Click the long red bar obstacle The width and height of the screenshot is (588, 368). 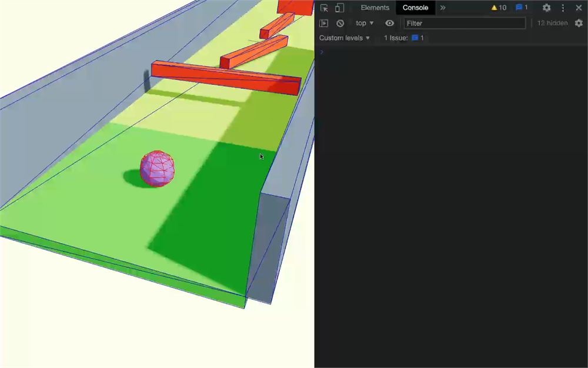click(226, 78)
